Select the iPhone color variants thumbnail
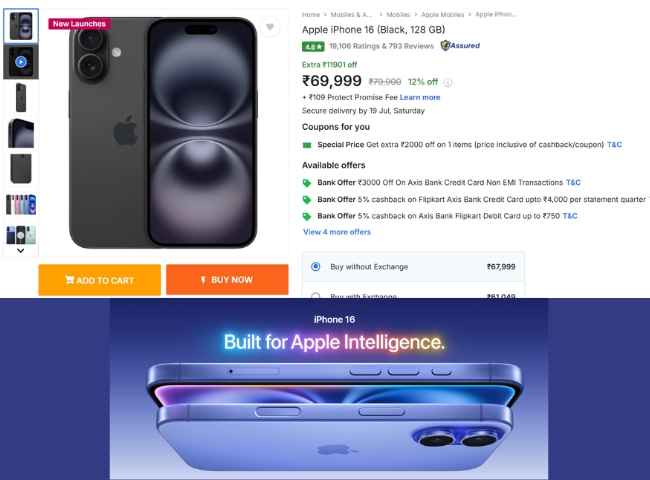 pos(21,204)
